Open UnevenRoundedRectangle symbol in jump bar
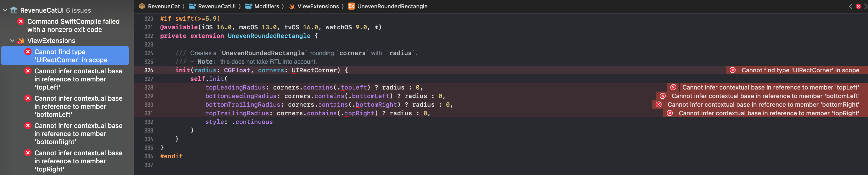This screenshot has width=868, height=175. [x=392, y=6]
